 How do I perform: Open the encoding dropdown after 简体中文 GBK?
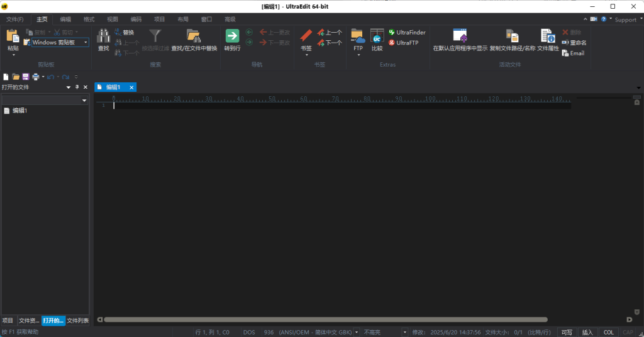pos(357,332)
